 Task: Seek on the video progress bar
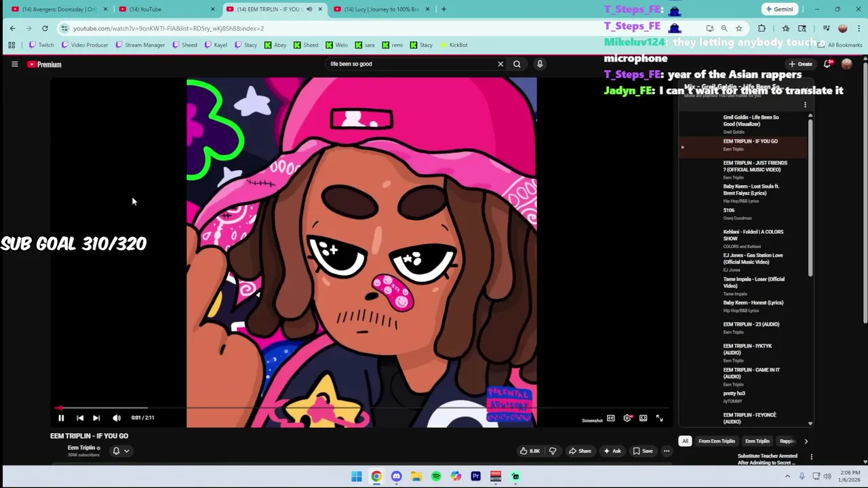point(363,408)
